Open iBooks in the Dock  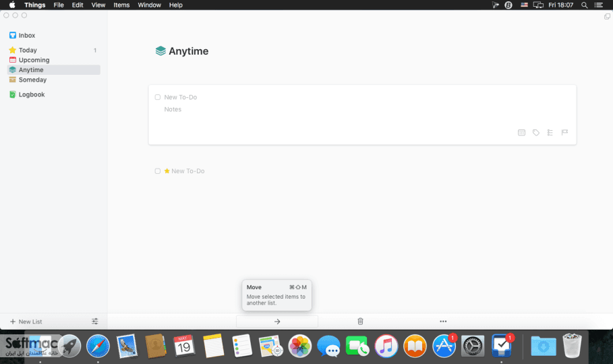click(x=415, y=346)
